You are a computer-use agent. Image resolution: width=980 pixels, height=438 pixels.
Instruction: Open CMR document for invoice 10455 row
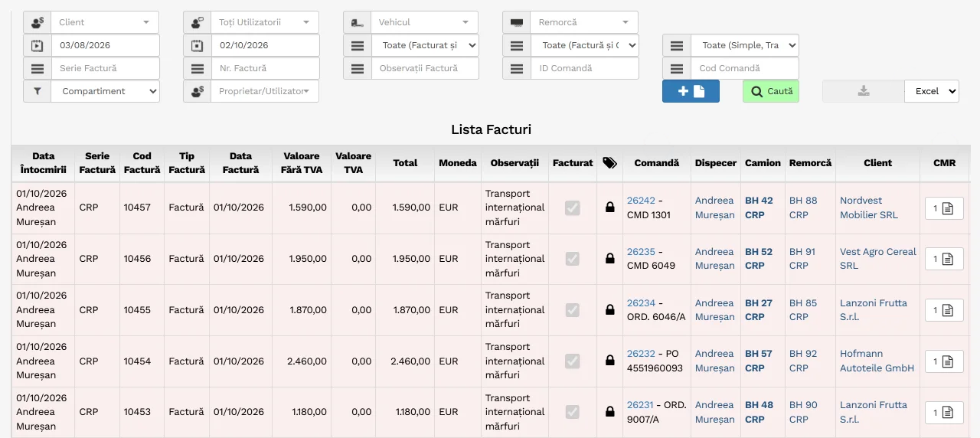coord(944,310)
